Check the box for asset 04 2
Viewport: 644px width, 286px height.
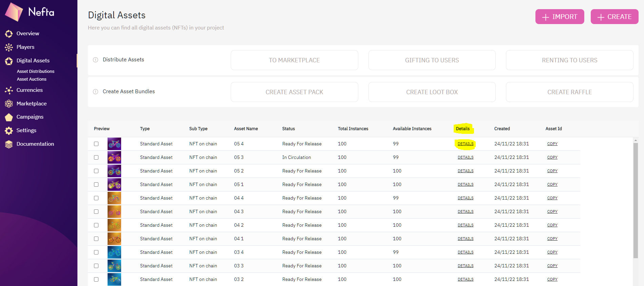(x=96, y=225)
